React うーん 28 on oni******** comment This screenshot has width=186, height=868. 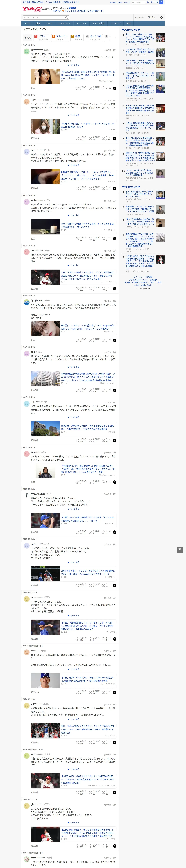[106, 189]
